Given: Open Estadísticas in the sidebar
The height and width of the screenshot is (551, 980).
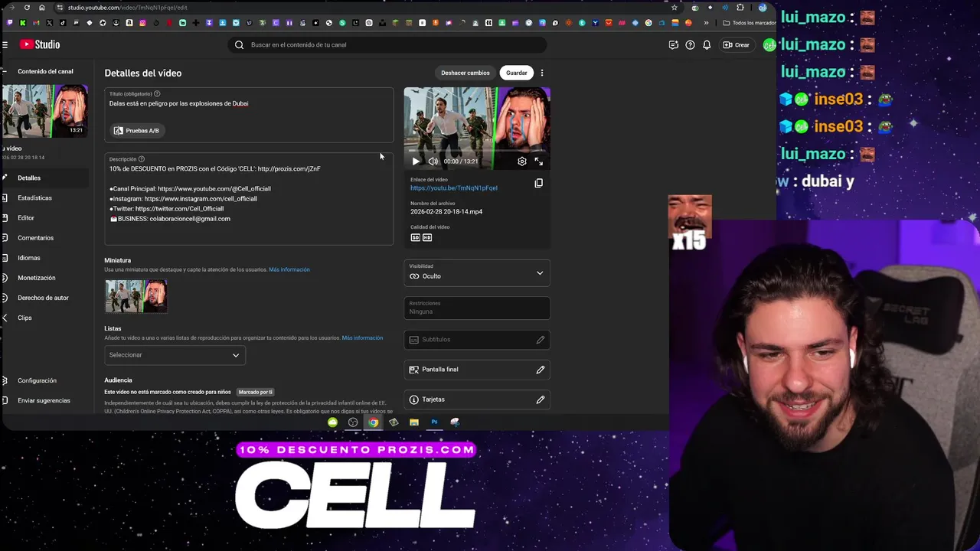Looking at the screenshot, I should pos(34,197).
